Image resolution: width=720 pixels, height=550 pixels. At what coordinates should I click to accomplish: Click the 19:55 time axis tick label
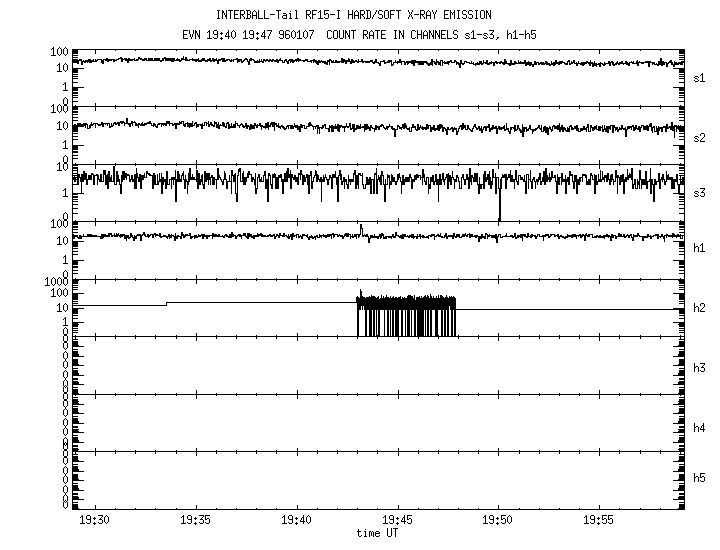(x=599, y=522)
